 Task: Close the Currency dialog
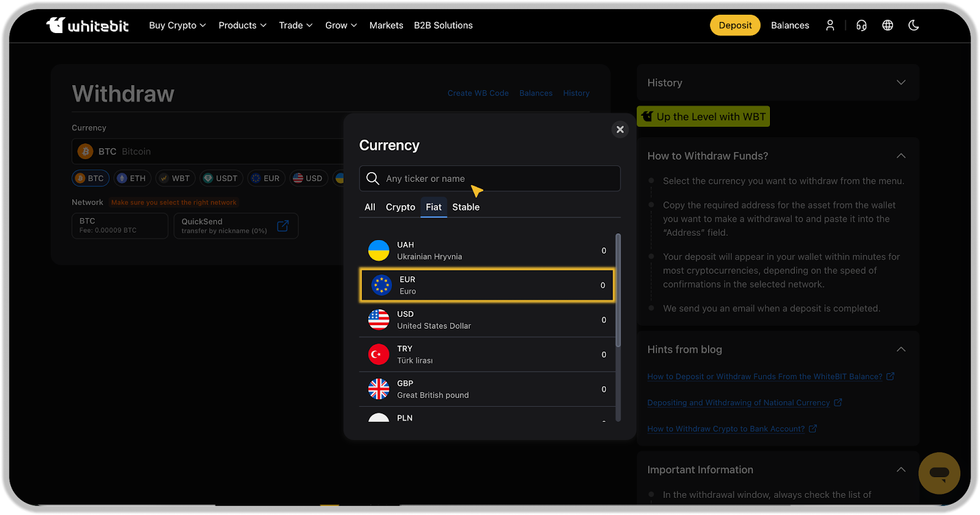pyautogui.click(x=620, y=129)
